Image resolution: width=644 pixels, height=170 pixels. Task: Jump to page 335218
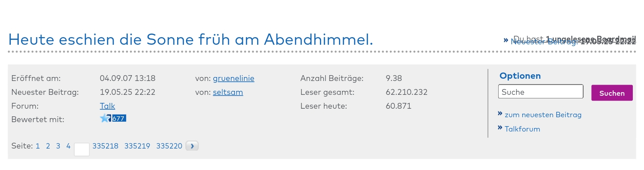106,146
